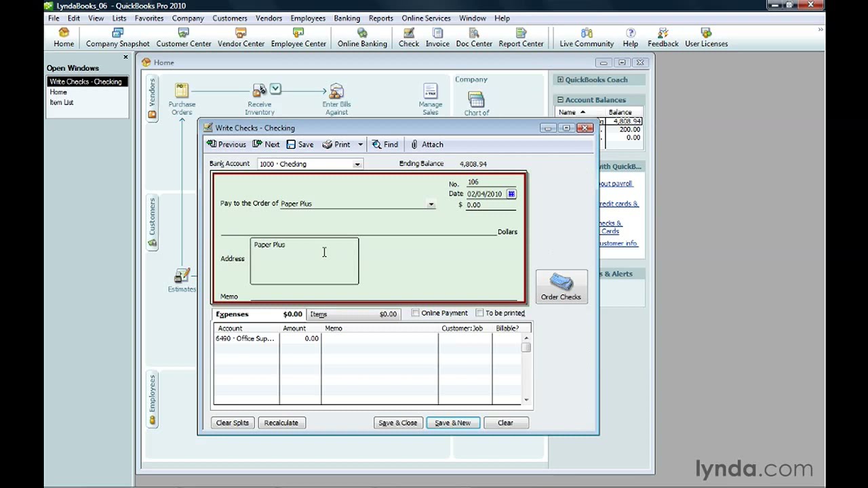Open the Vendor Center icon
This screenshot has width=868, height=488.
coord(241,38)
